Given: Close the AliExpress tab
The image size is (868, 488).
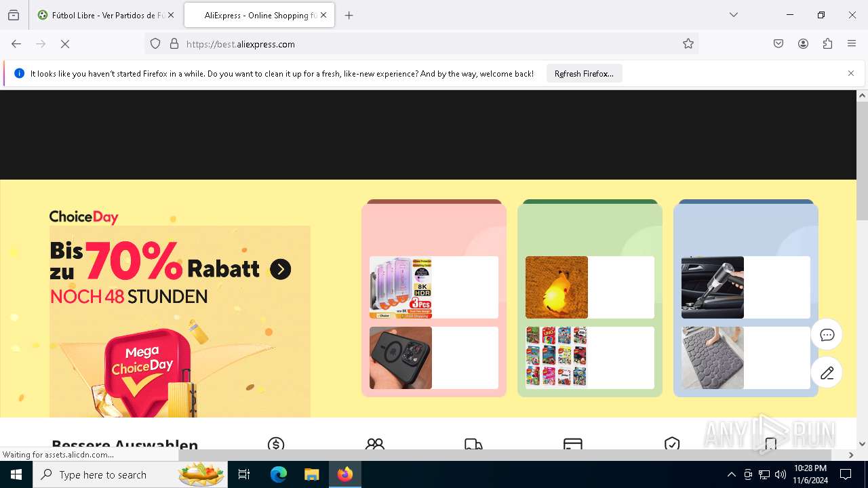Looking at the screenshot, I should (323, 15).
